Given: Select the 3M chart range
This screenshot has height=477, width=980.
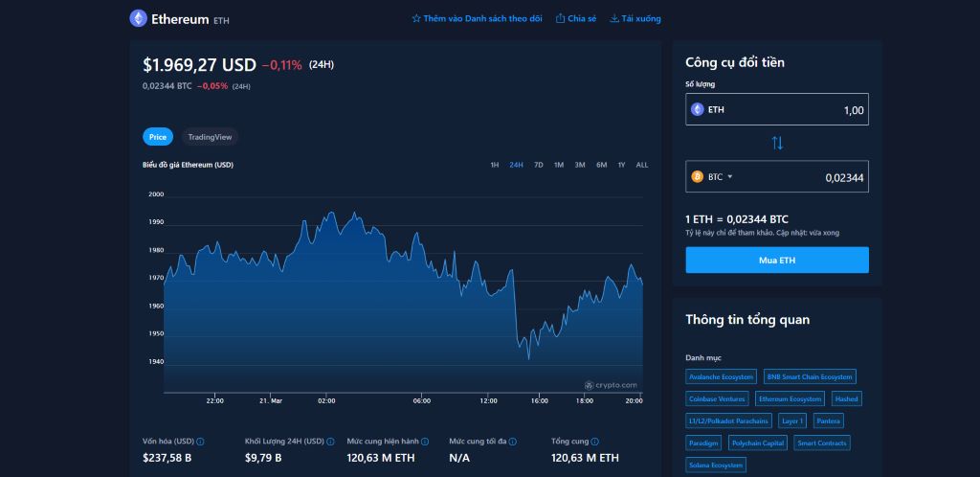Looking at the screenshot, I should coord(580,165).
